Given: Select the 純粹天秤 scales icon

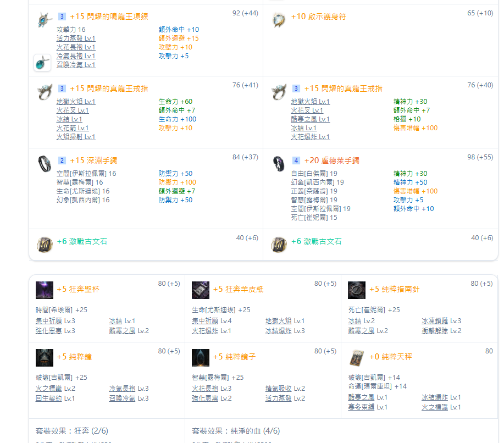Looking at the screenshot, I should 357,357.
